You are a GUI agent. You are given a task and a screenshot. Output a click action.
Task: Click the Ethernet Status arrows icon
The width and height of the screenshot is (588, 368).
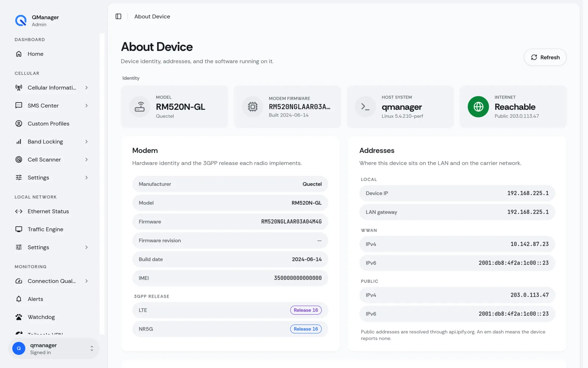click(19, 211)
